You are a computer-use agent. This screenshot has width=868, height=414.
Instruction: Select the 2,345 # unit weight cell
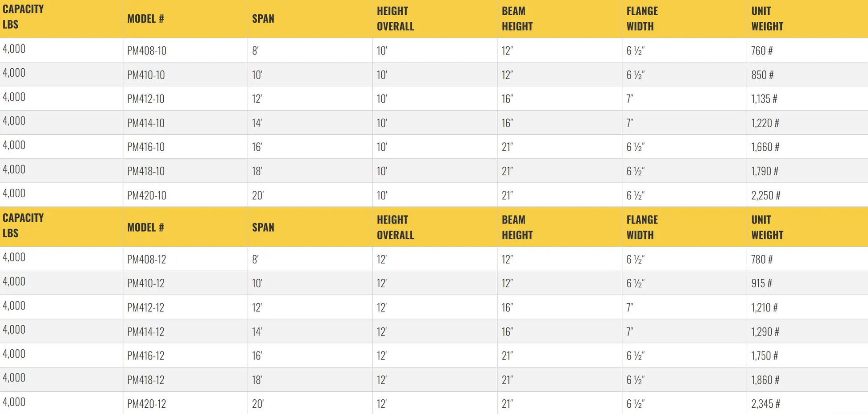pyautogui.click(x=766, y=404)
